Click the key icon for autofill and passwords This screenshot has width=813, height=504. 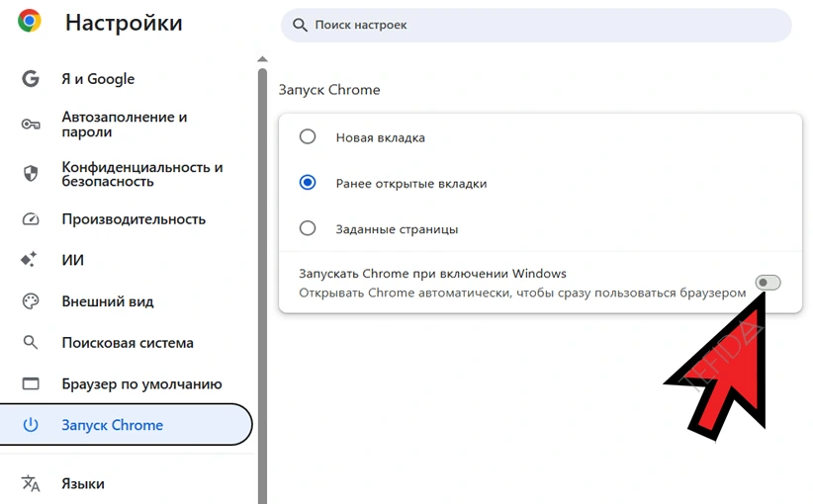click(x=30, y=125)
